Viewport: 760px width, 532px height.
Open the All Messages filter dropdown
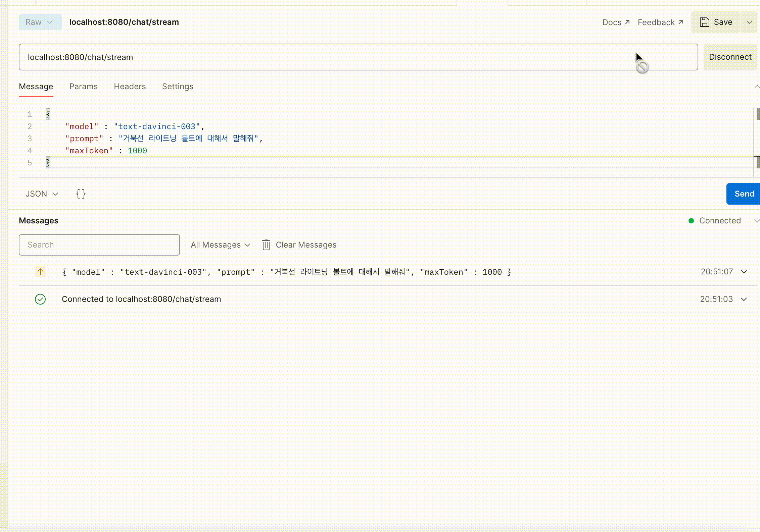pos(221,245)
